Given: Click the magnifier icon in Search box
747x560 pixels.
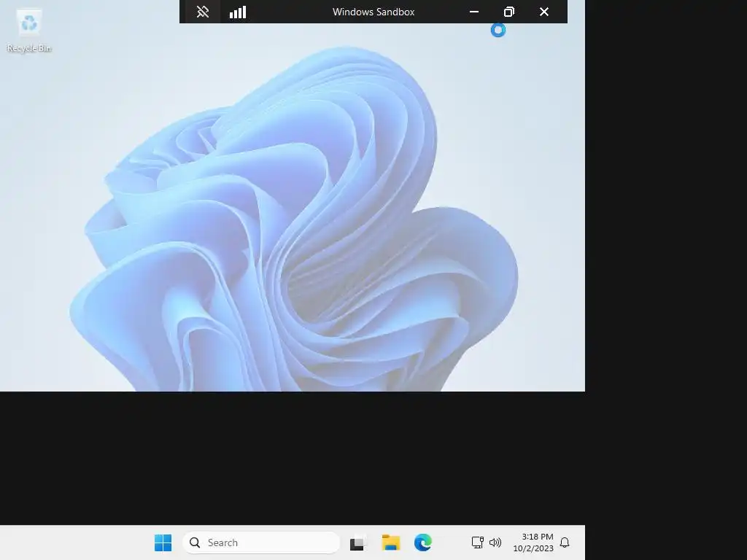Looking at the screenshot, I should (194, 542).
